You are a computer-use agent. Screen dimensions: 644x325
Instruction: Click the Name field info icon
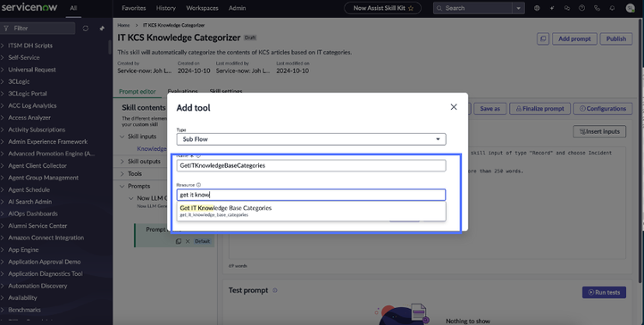click(x=198, y=155)
